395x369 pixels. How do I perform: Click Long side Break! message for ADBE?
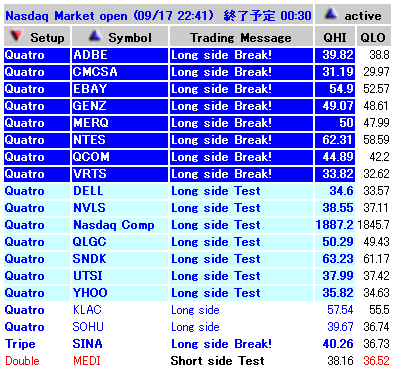pos(241,55)
